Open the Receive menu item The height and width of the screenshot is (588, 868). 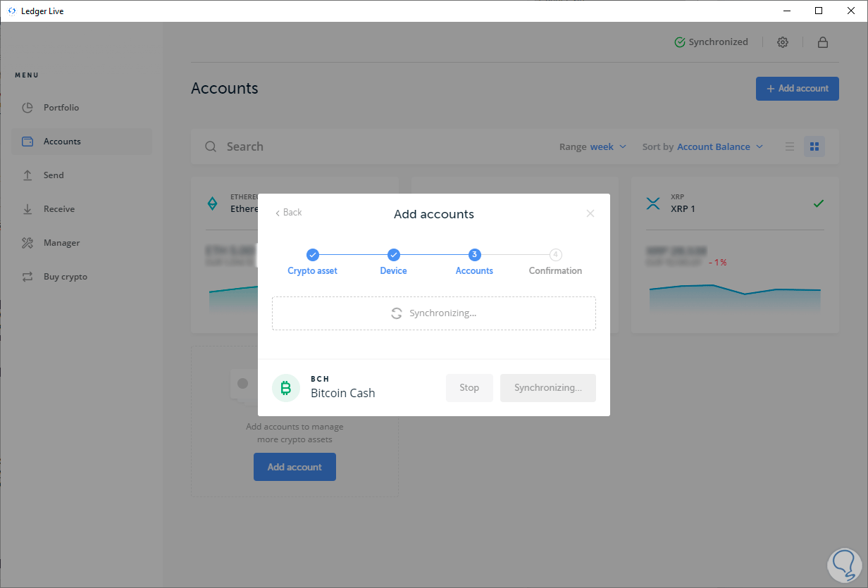81,209
